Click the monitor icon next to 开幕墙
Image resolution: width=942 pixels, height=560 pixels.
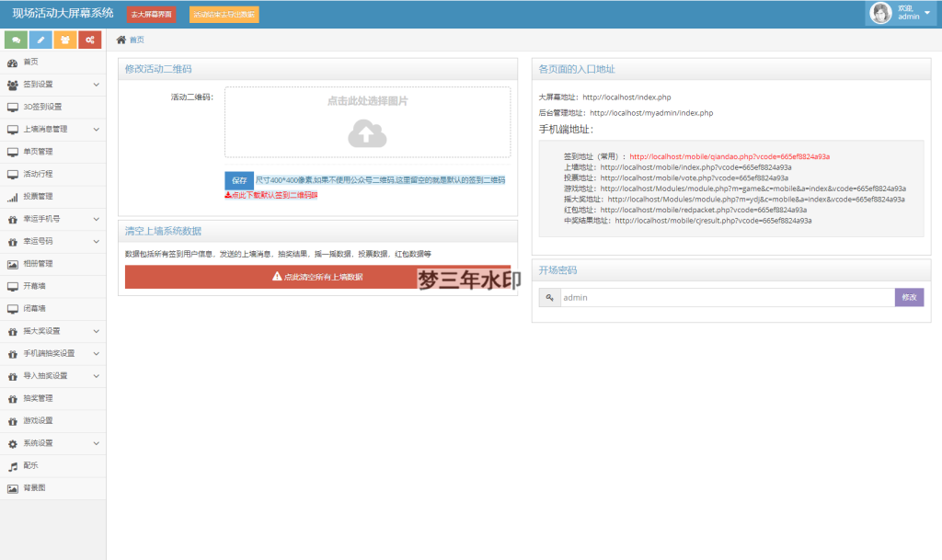[13, 286]
